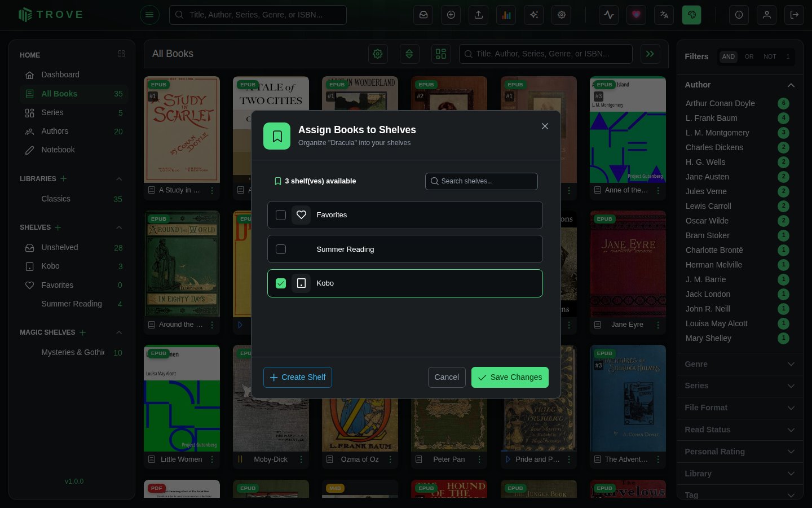Click the Search shelves input field

pos(482,181)
